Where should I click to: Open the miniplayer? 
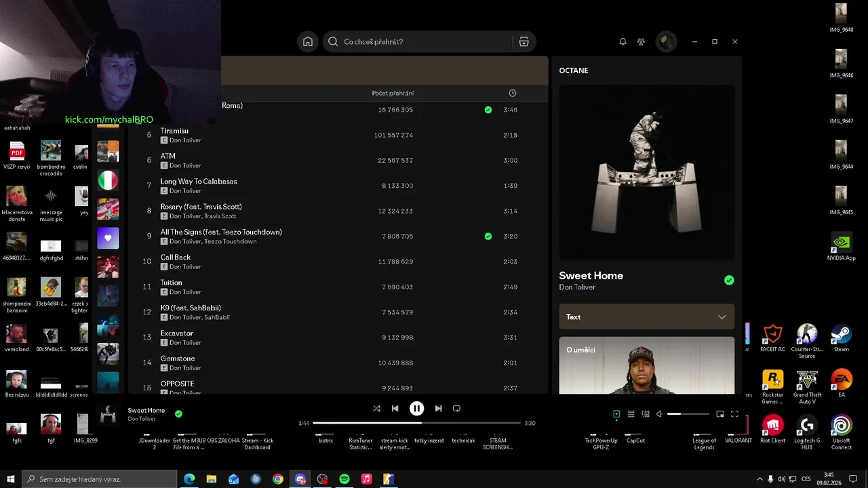click(720, 414)
